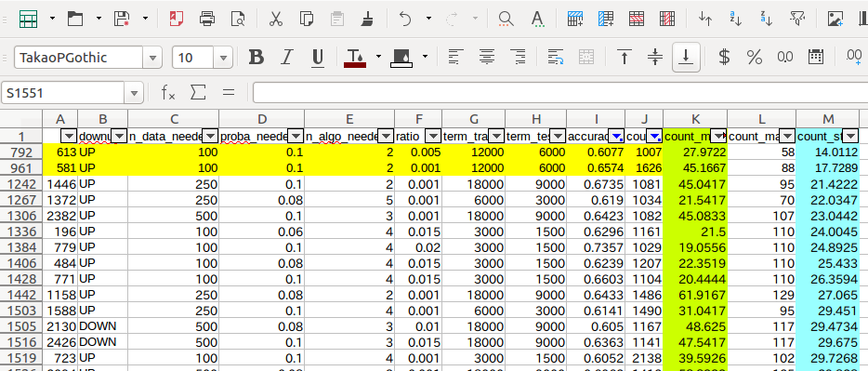Click the Spelling check icon
This screenshot has width=868, height=371.
537,19
